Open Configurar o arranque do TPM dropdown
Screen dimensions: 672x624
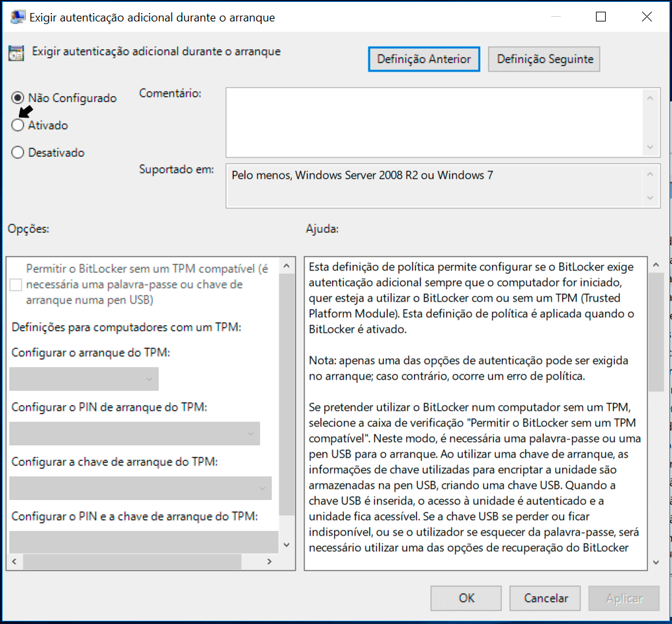pyautogui.click(x=84, y=379)
